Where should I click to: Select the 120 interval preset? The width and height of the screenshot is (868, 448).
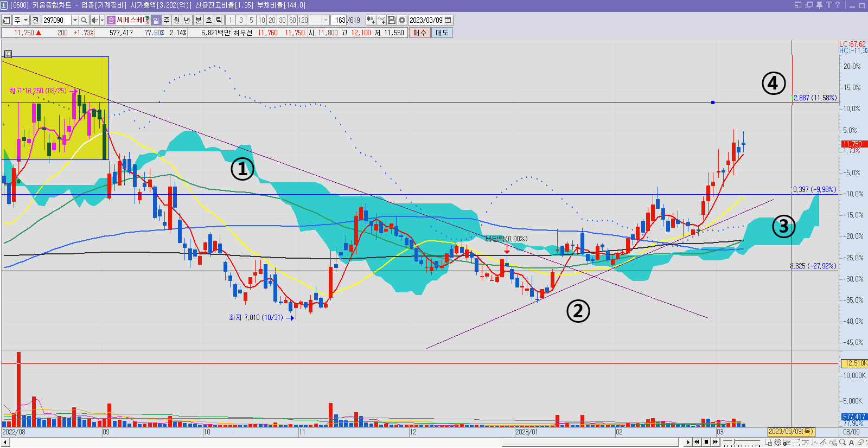coord(303,20)
